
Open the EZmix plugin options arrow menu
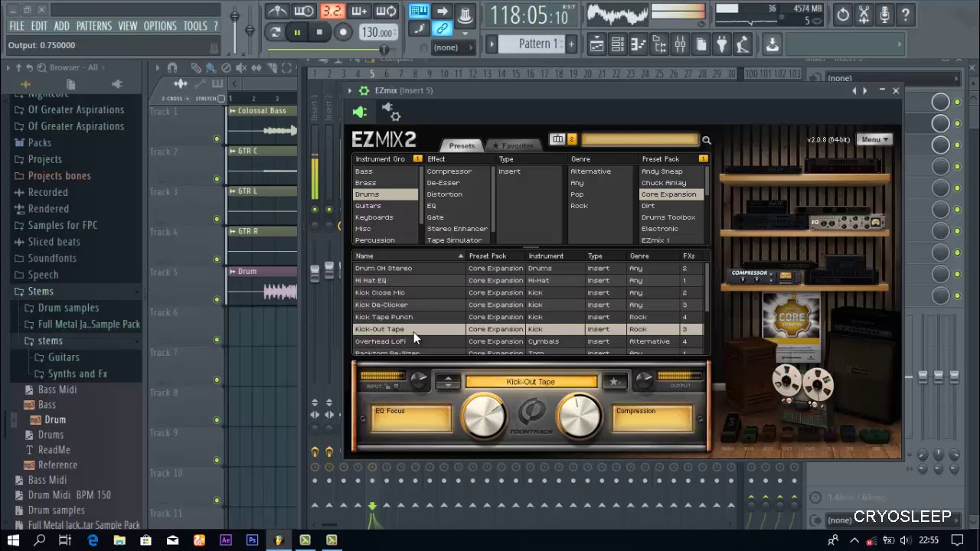click(x=350, y=90)
